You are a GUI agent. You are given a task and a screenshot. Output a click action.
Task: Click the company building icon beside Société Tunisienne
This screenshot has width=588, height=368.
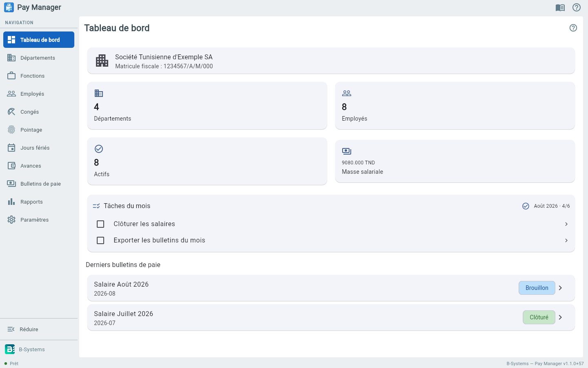102,61
